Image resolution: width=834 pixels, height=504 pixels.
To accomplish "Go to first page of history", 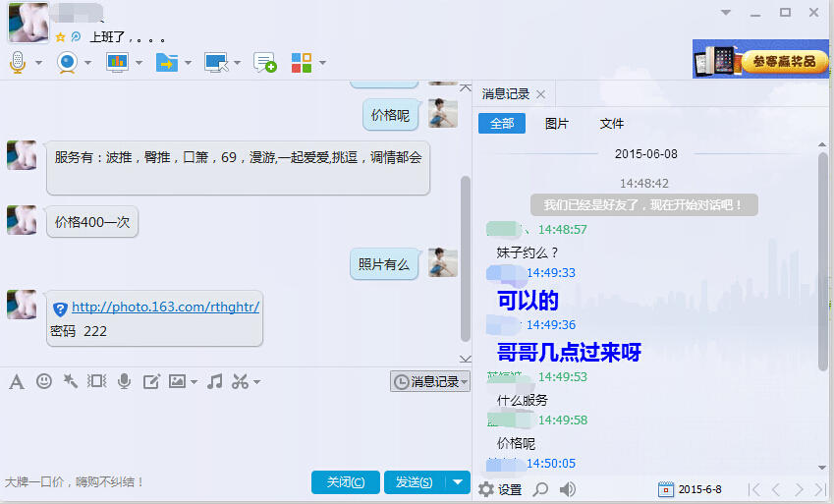I will coord(754,489).
